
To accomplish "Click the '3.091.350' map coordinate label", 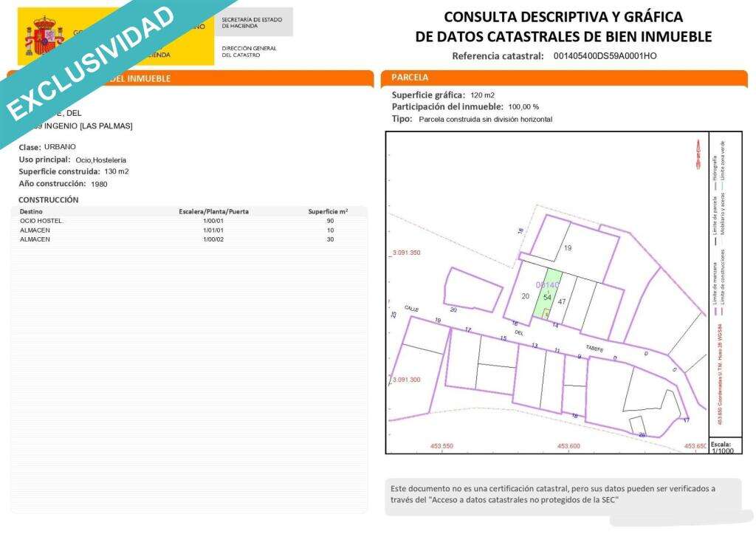I will point(406,253).
